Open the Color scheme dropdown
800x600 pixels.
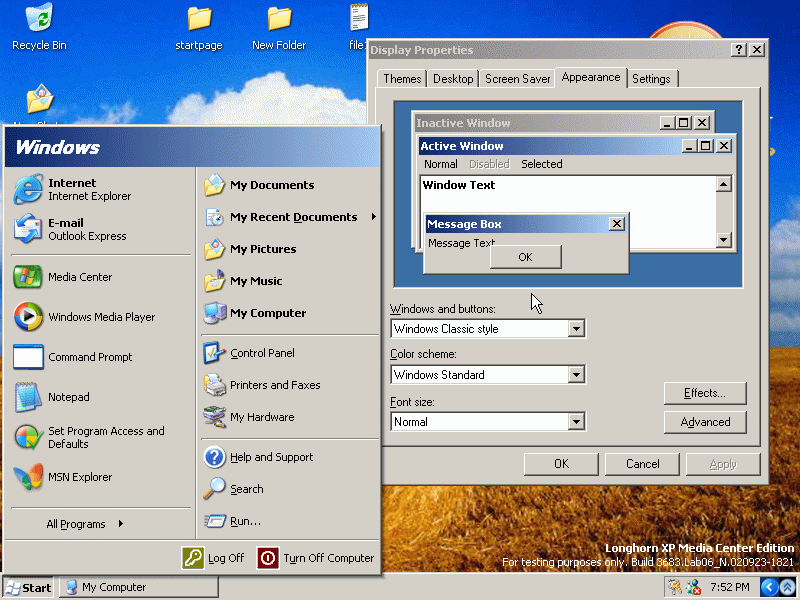coord(576,374)
